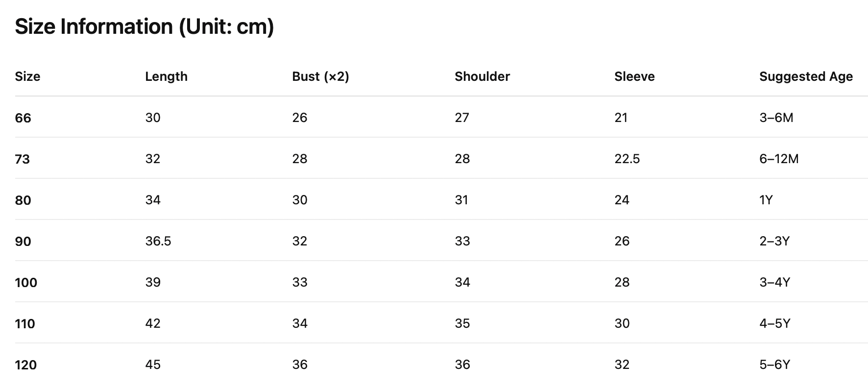Image resolution: width=868 pixels, height=389 pixels.
Task: Click the 1Y suggested age cell
Action: [x=766, y=200]
